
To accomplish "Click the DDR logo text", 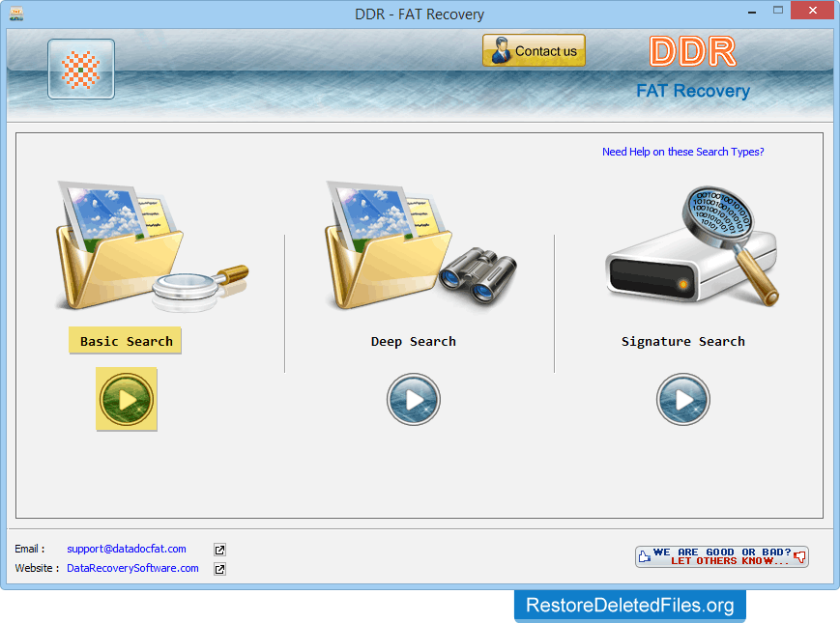I will pos(693,51).
